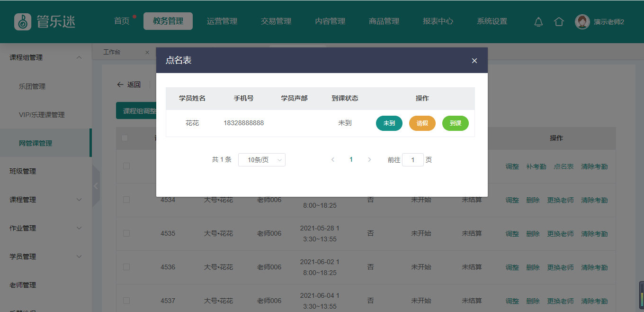Click the notification bell icon
Screen dimensions: 644x312
[x=538, y=22]
